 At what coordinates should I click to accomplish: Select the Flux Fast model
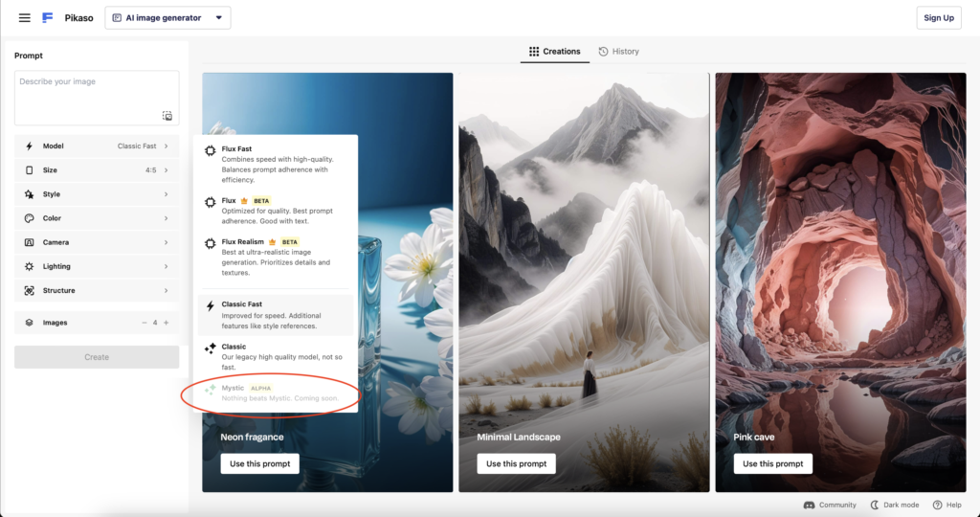click(x=276, y=164)
